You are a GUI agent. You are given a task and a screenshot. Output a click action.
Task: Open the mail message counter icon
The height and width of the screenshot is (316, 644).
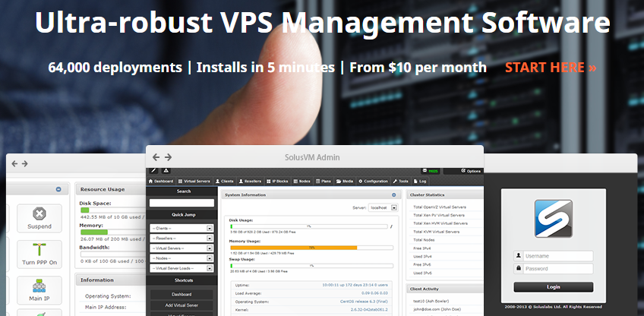tap(430, 171)
